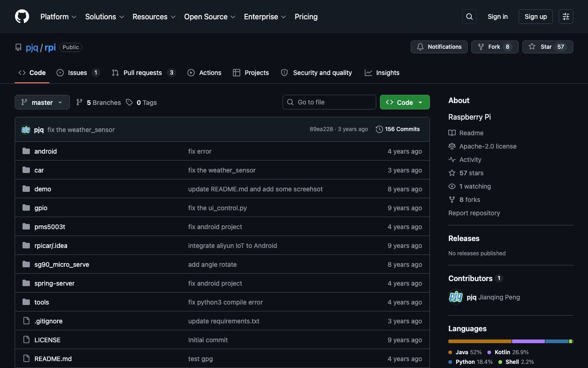Switch to the Actions tab

click(204, 73)
